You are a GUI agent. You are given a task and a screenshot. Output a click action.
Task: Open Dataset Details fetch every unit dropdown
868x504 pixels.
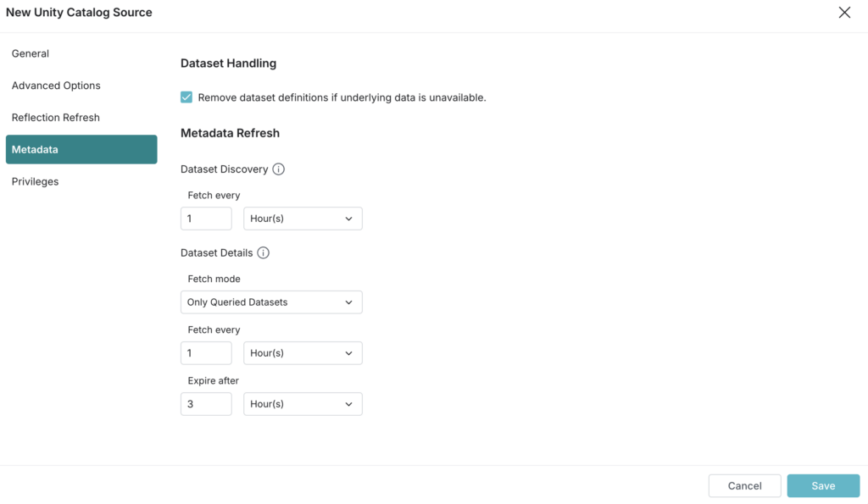(303, 353)
